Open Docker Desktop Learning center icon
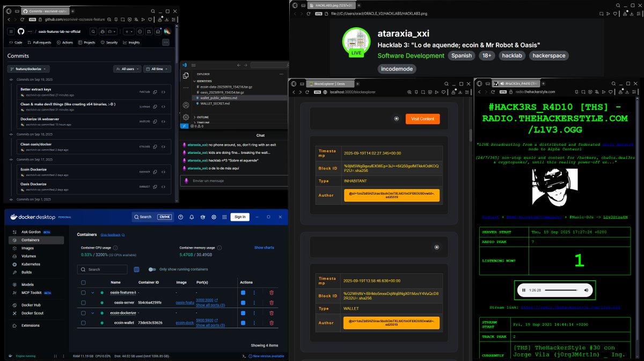 click(x=203, y=217)
